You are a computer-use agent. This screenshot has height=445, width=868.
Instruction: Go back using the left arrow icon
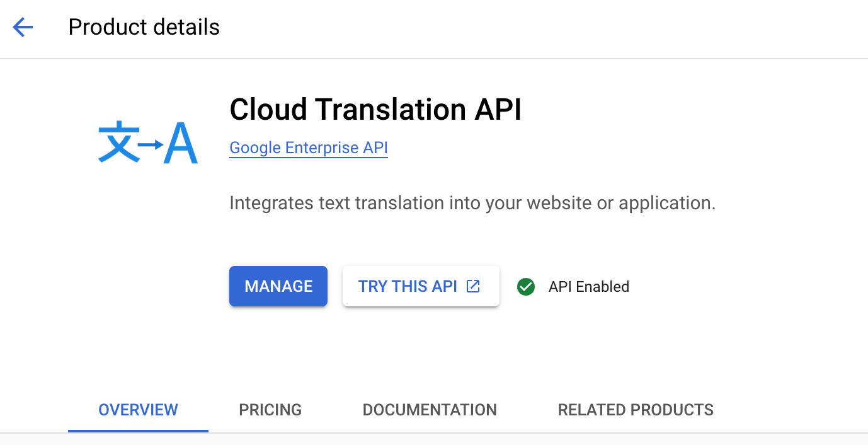(x=23, y=27)
